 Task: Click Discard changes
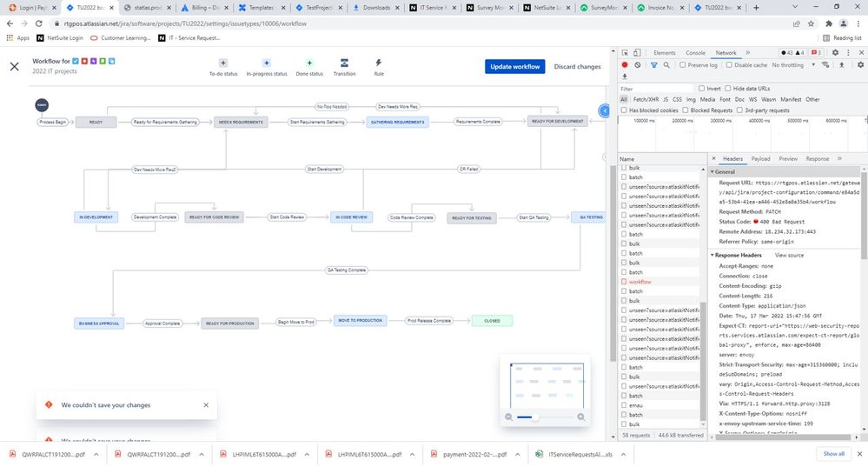577,66
